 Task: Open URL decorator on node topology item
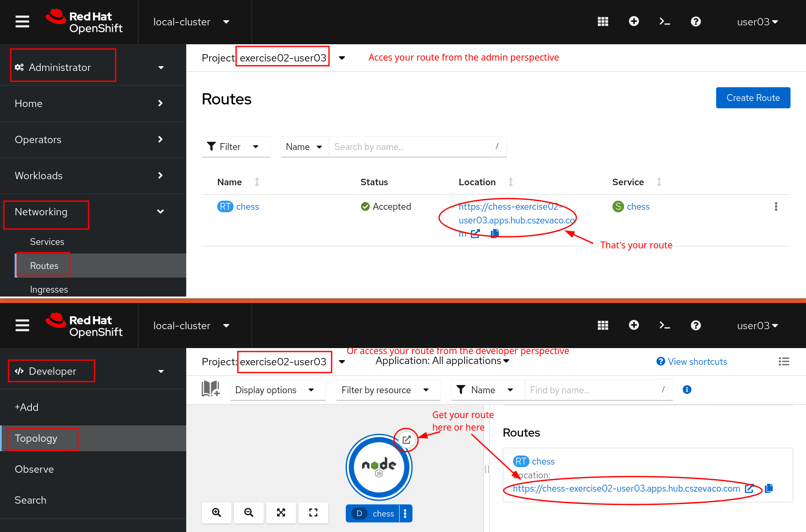(x=406, y=440)
